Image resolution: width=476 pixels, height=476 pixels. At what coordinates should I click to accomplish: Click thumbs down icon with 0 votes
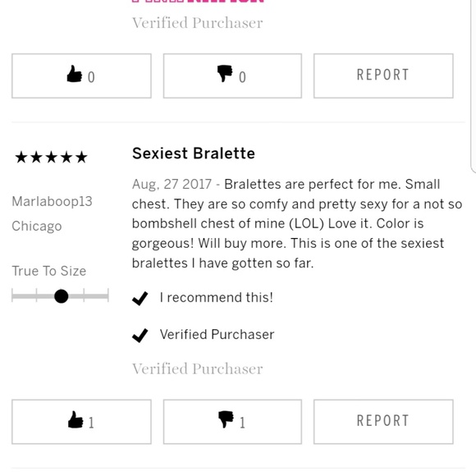tap(232, 76)
